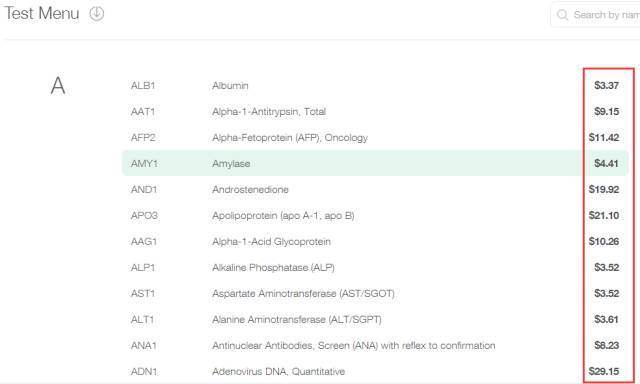Select Aspartate Aminotransferase (AST/SGOT)

pos(375,293)
